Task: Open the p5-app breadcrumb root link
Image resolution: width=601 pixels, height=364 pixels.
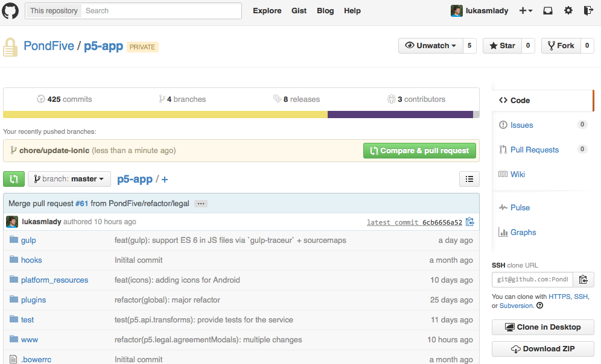Action: (135, 179)
